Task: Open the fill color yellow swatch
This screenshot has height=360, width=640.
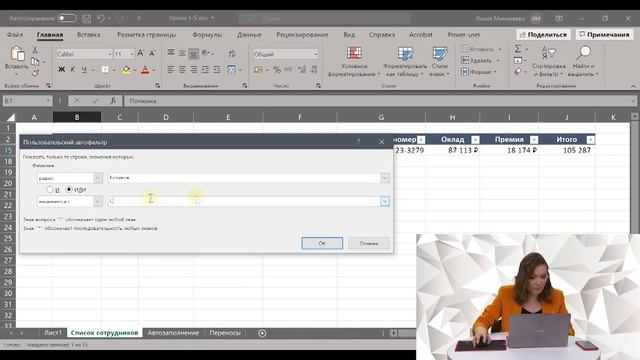Action: tap(126, 70)
